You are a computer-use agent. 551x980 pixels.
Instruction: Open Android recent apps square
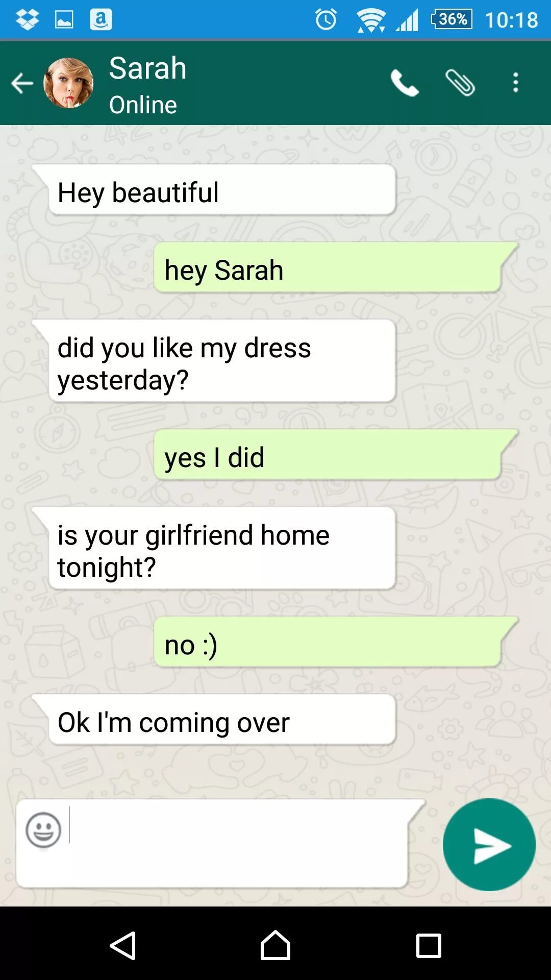coord(429,946)
